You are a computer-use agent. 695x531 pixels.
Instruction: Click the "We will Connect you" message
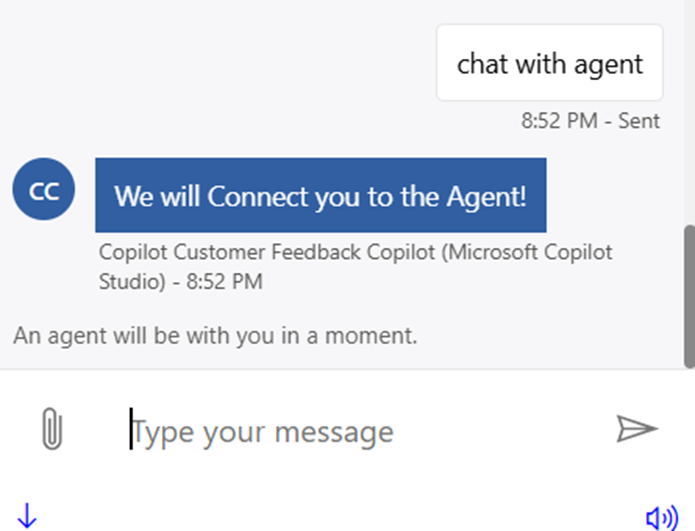(320, 195)
